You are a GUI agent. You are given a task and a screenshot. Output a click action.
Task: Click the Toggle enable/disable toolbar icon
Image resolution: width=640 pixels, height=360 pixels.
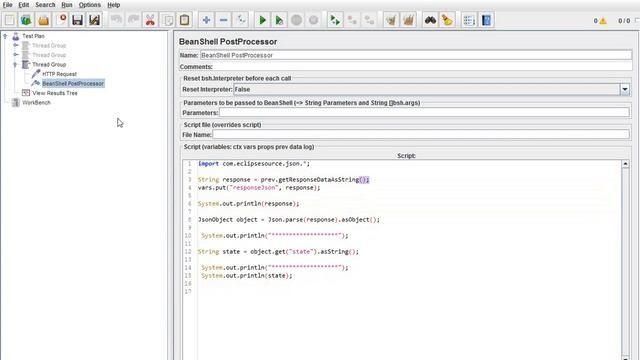pyautogui.click(x=241, y=20)
